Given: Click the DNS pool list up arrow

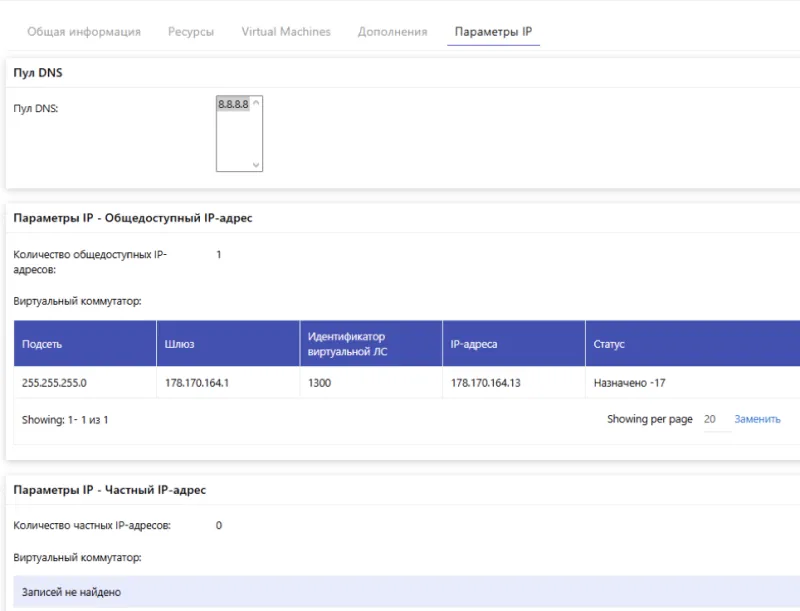Looking at the screenshot, I should coord(256,103).
